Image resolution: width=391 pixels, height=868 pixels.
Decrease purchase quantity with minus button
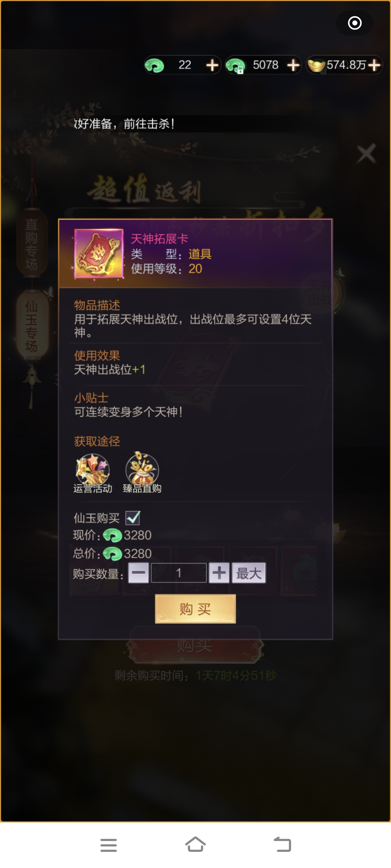pos(138,573)
